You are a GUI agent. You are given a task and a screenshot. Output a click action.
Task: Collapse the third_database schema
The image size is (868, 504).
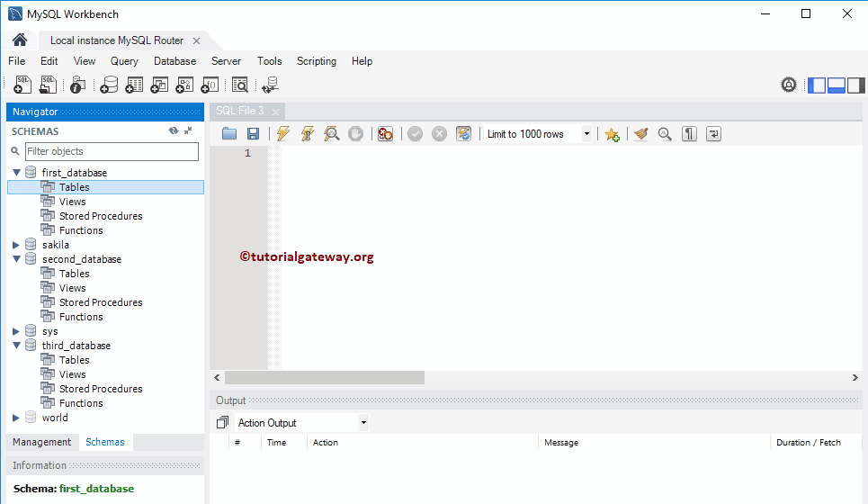16,345
